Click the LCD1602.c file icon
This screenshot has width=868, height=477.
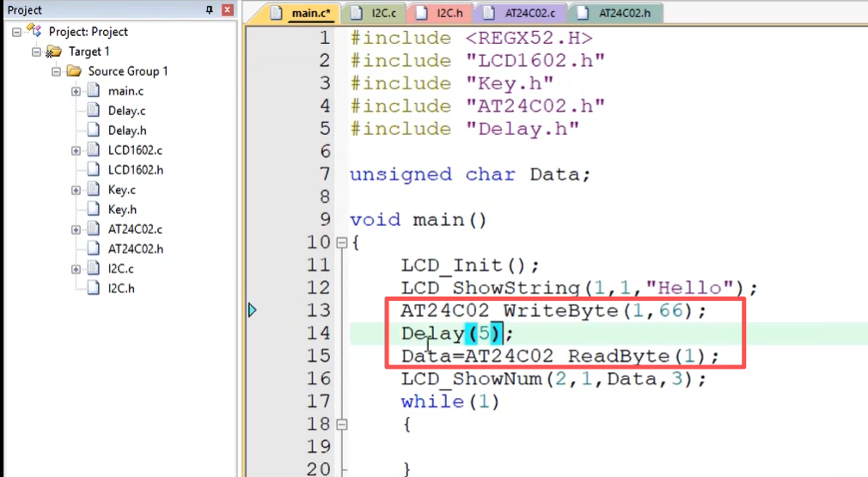point(94,150)
